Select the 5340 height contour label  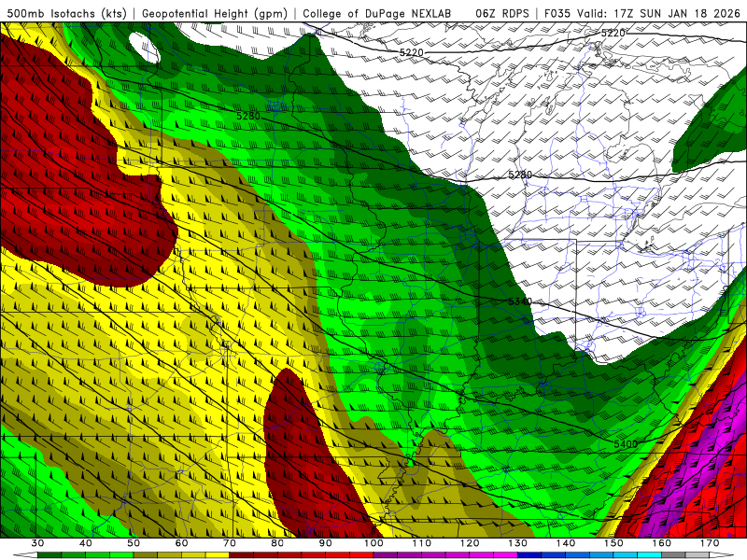tap(520, 301)
